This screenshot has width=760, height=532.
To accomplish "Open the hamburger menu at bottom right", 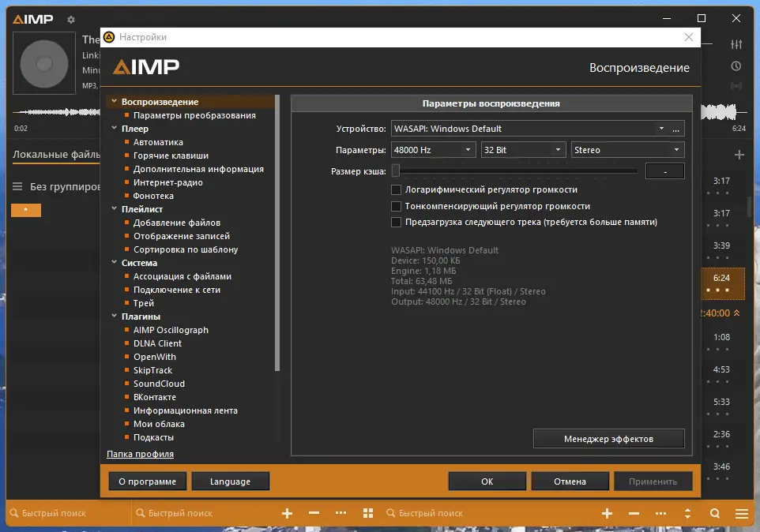I will (740, 513).
